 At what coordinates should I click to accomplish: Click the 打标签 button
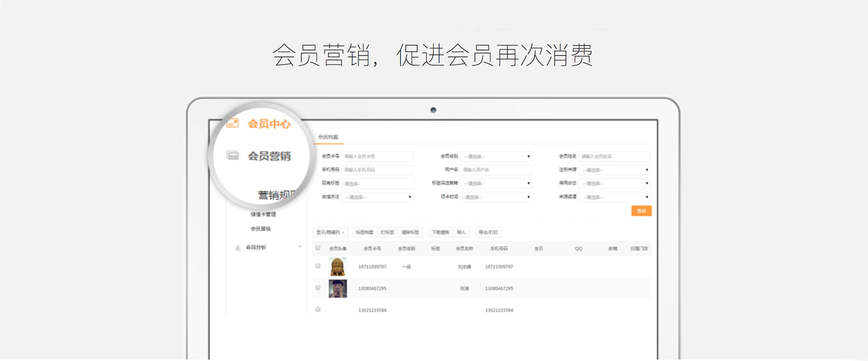click(x=387, y=233)
